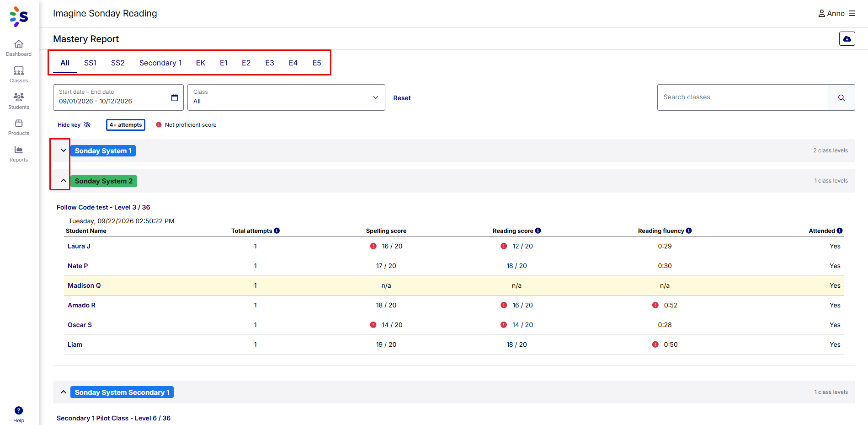The height and width of the screenshot is (425, 868).
Task: Click the Reset button
Action: tap(402, 98)
